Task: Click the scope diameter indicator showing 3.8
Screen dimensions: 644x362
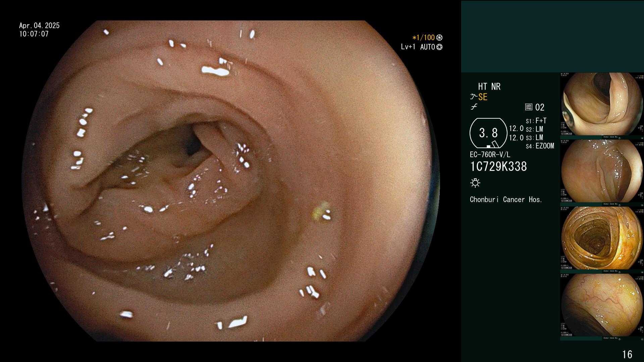Action: coord(488,133)
